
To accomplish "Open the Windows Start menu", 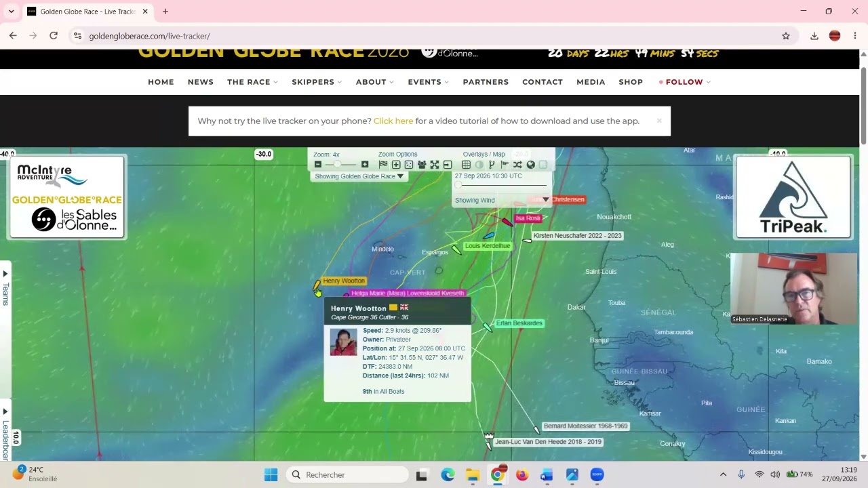I will pos(271,474).
